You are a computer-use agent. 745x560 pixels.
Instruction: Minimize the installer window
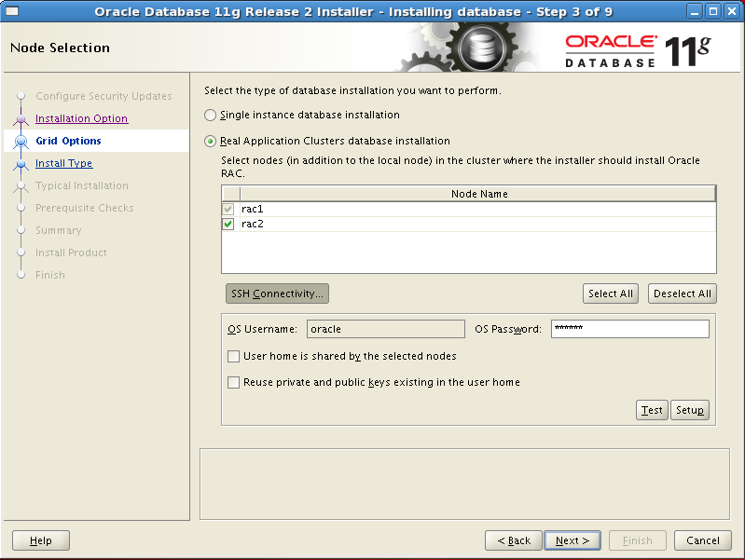click(695, 11)
